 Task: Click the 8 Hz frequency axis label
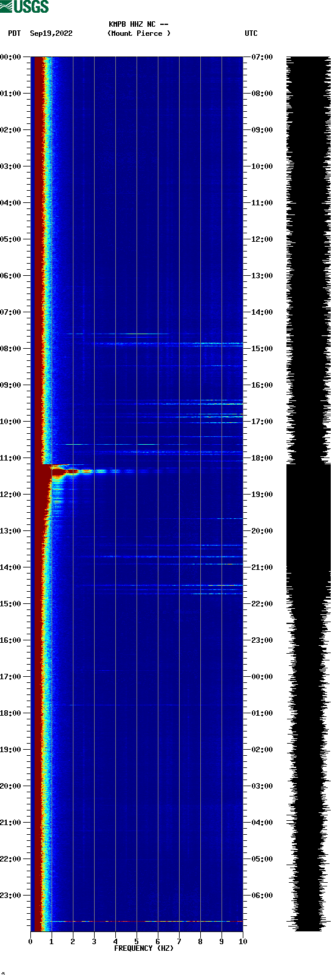pyautogui.click(x=200, y=942)
